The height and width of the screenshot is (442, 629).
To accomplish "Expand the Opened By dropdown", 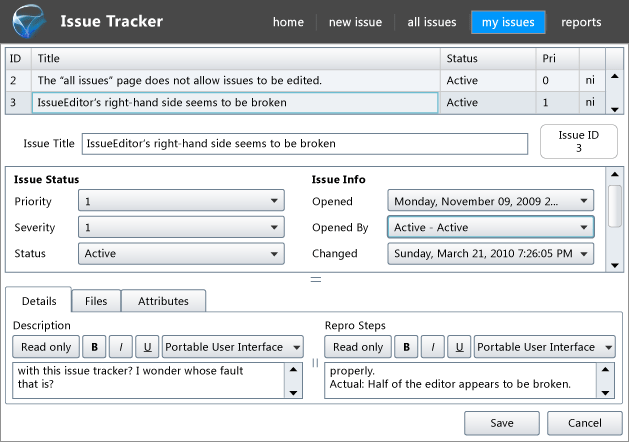I will pyautogui.click(x=490, y=227).
